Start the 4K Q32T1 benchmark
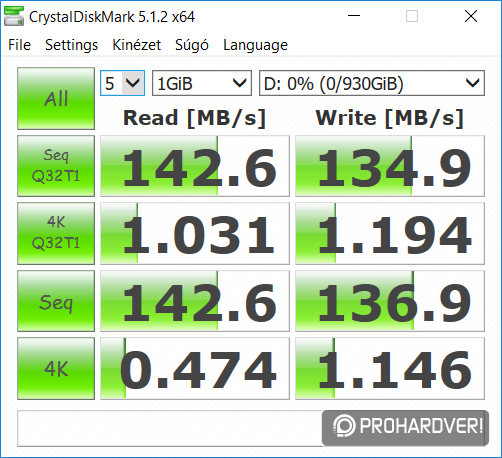This screenshot has width=502, height=458. (56, 233)
